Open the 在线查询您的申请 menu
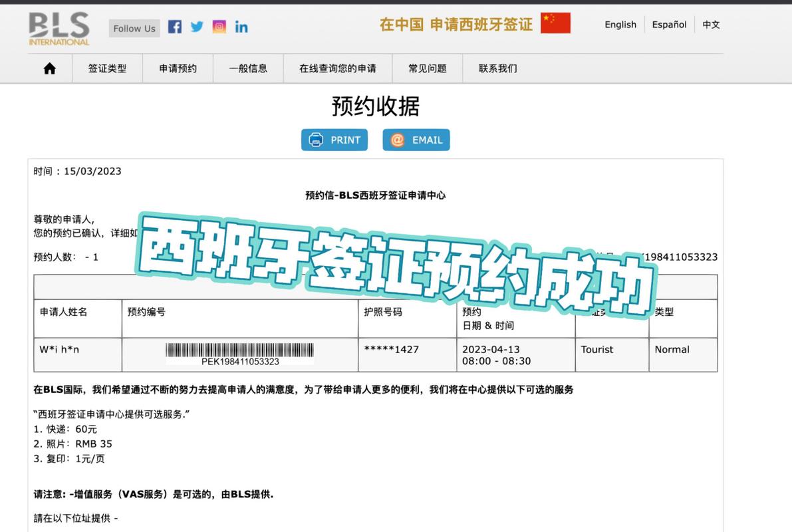792x532 pixels. click(x=337, y=68)
